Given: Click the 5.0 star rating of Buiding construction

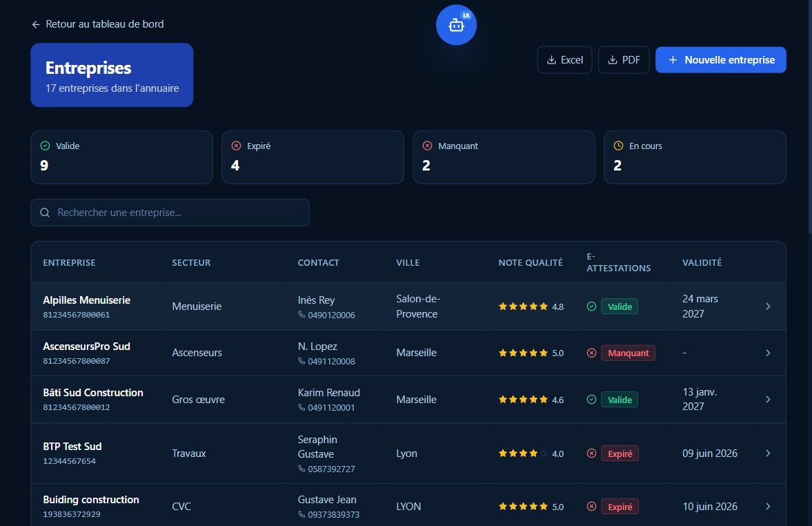Looking at the screenshot, I should (x=531, y=506).
